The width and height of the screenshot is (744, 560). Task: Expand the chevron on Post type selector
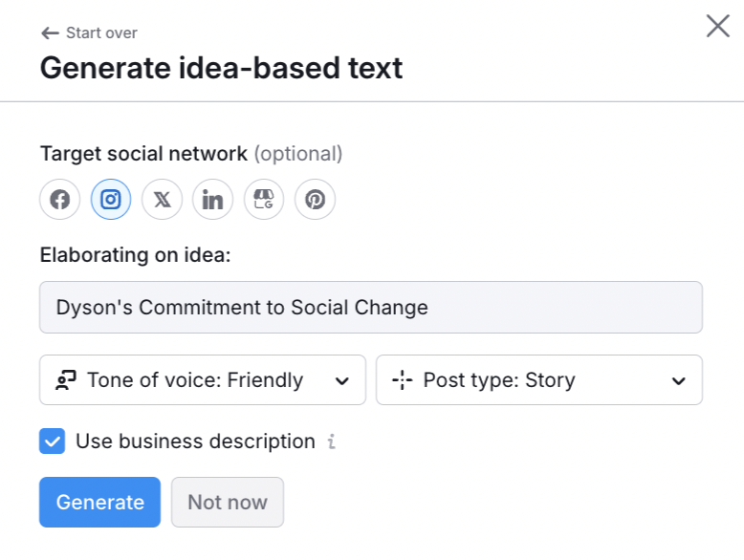tap(678, 381)
